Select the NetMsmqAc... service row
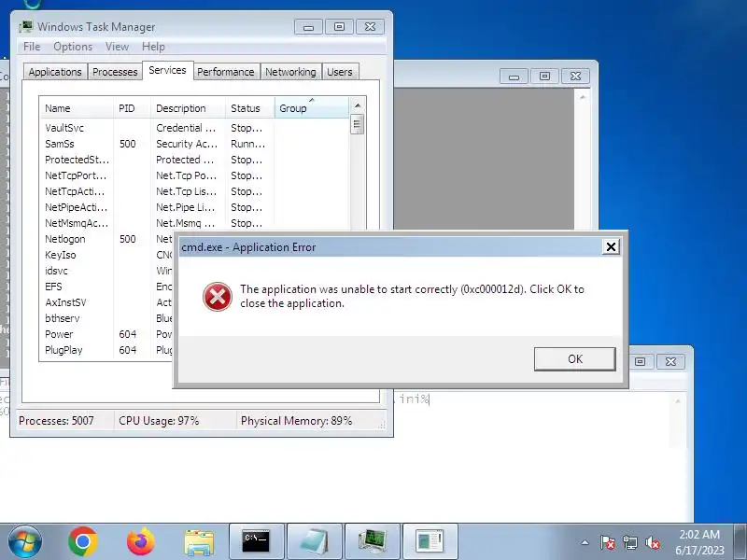 coord(194,223)
